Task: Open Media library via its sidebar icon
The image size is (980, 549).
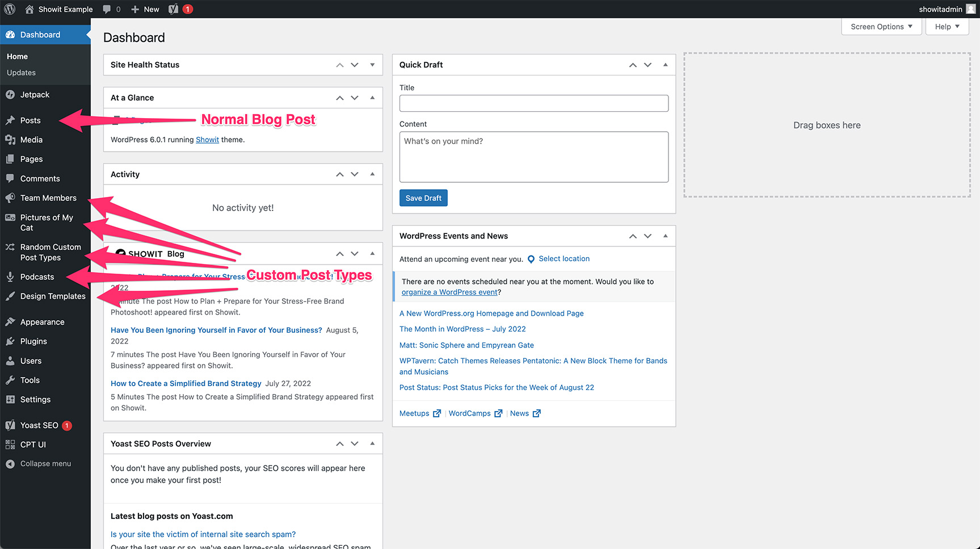Action: (10, 140)
